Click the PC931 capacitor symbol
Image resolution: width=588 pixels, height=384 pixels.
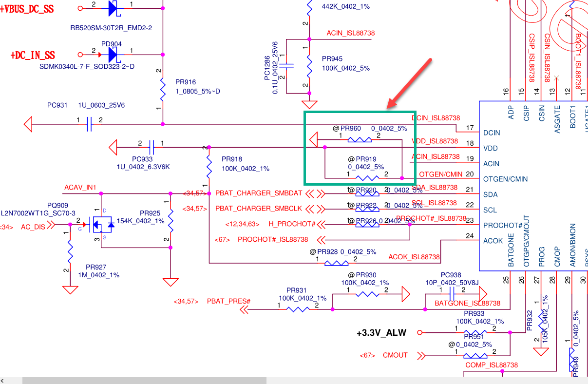pos(89,124)
